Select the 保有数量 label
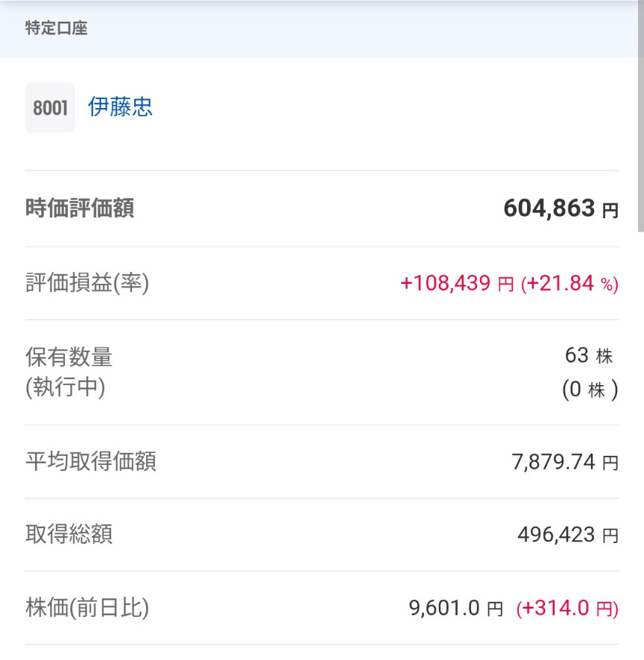This screenshot has height=660, width=644. (69, 357)
